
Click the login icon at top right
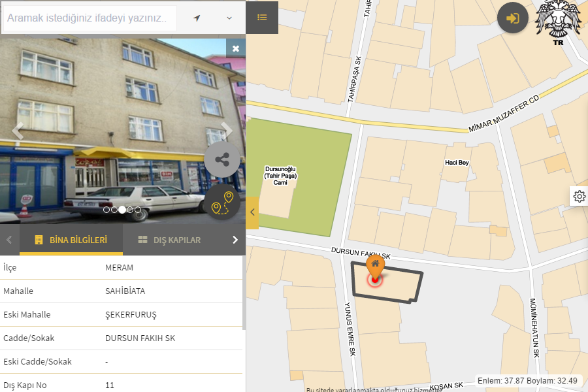point(513,18)
